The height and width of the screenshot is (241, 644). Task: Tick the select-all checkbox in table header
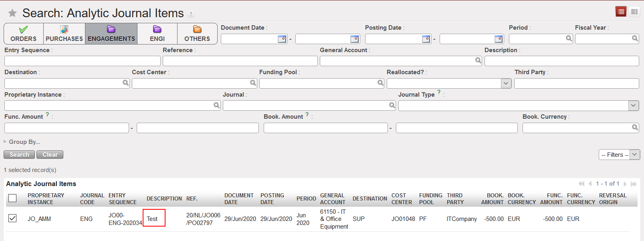click(x=12, y=198)
